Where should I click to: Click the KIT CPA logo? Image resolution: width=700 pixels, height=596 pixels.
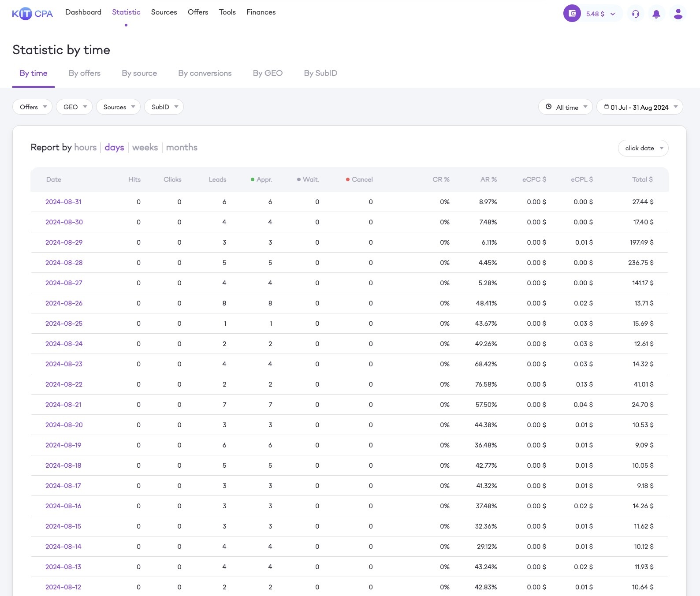(32, 14)
